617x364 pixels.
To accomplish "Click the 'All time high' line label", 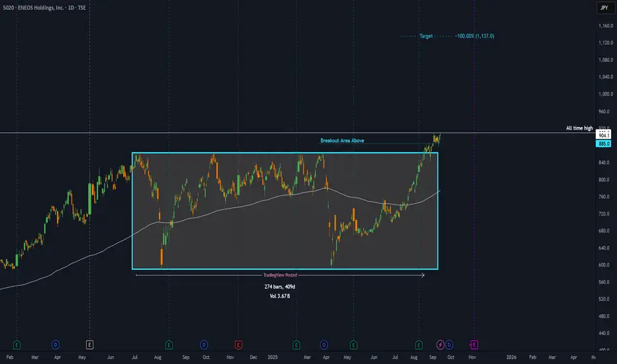I will point(579,128).
